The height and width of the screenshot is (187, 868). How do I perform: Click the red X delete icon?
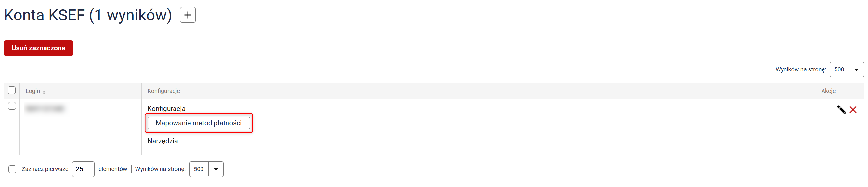coord(853,110)
